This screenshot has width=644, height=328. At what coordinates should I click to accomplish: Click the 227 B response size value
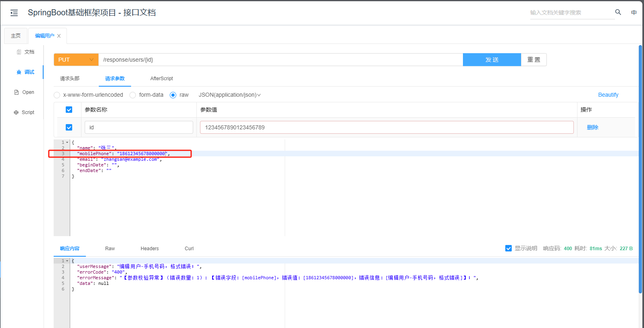(x=626, y=249)
